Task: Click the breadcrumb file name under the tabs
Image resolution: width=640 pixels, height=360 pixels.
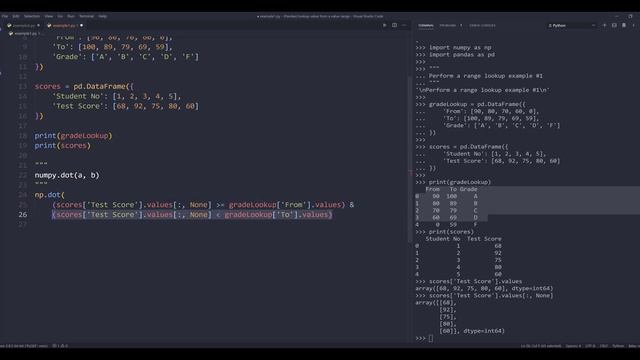Action: pyautogui.click(x=25, y=33)
